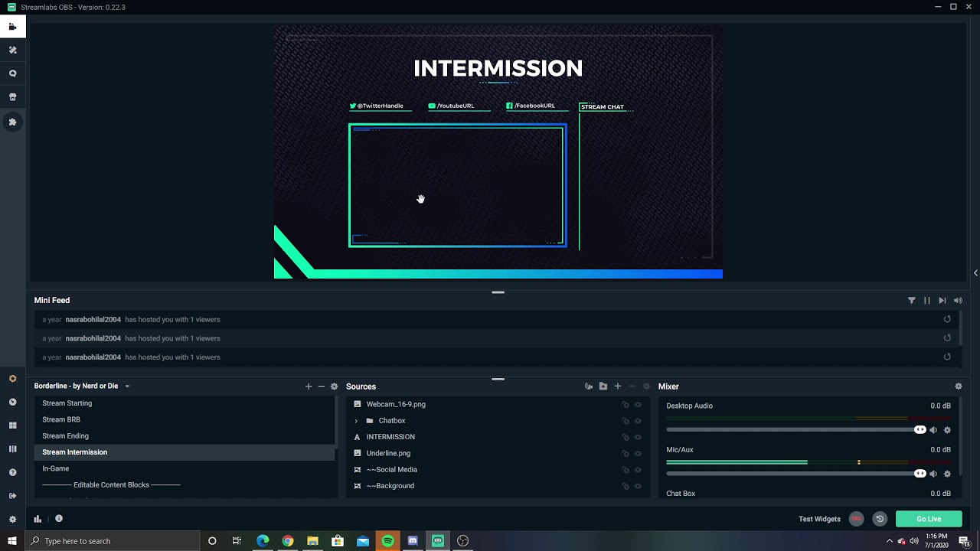Open Desktop Audio settings gear
The width and height of the screenshot is (980, 551).
pos(947,430)
